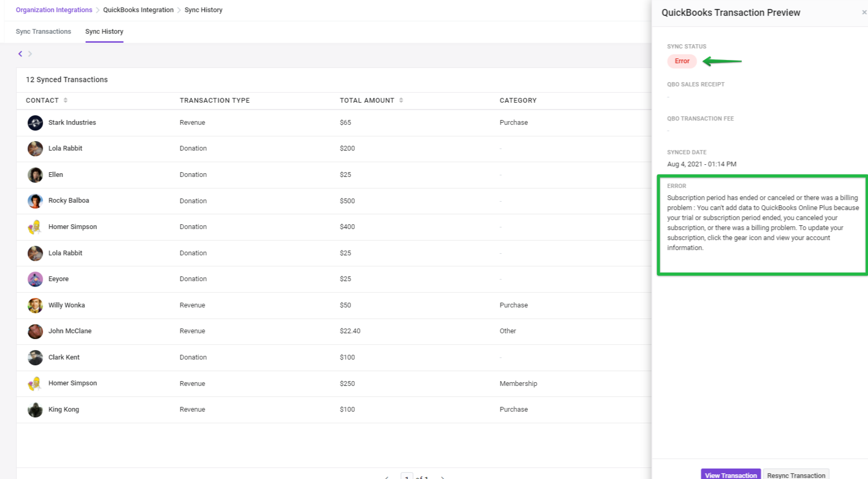This screenshot has width=868, height=479.
Task: Close the QuickBooks Transaction Preview panel
Action: pos(864,12)
